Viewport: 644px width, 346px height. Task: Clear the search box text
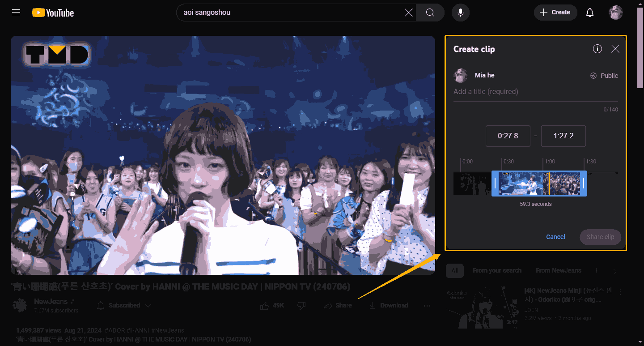click(x=408, y=13)
